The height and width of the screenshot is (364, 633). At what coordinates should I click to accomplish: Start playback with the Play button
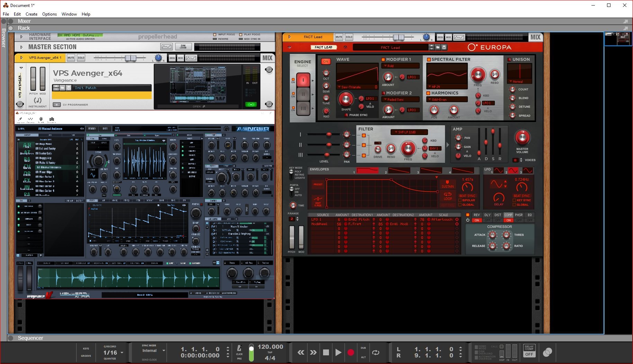(x=338, y=353)
